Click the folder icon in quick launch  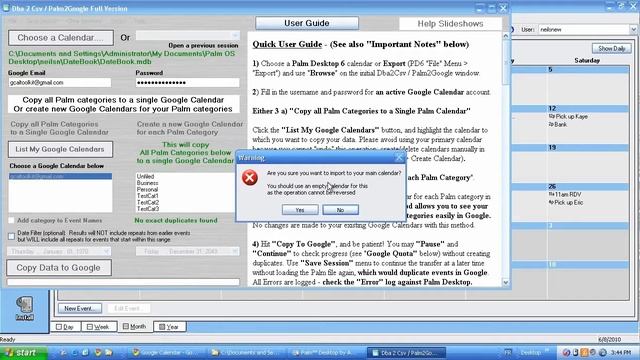[109, 352]
